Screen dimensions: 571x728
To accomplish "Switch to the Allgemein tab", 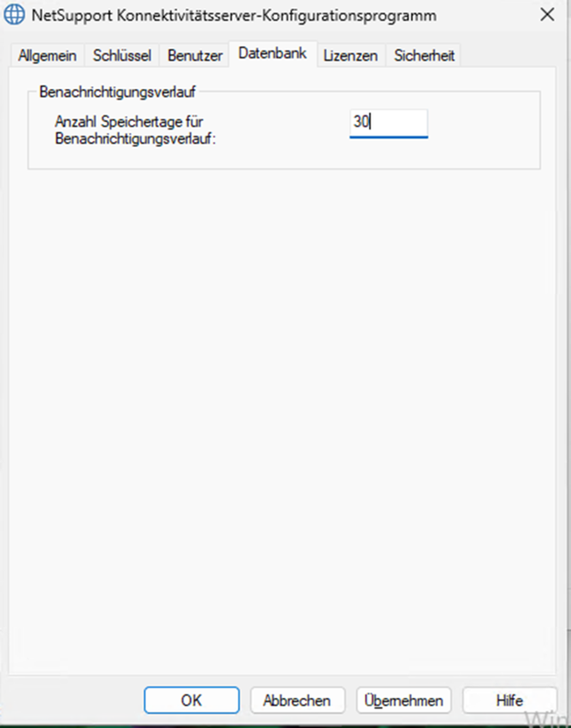I will coord(47,56).
